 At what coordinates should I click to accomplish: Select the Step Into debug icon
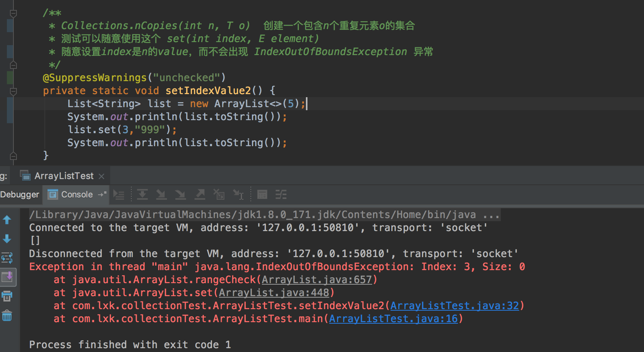161,194
